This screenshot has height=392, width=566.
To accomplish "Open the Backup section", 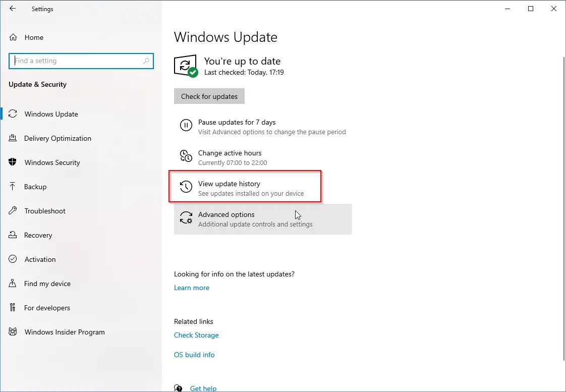I will point(81,187).
